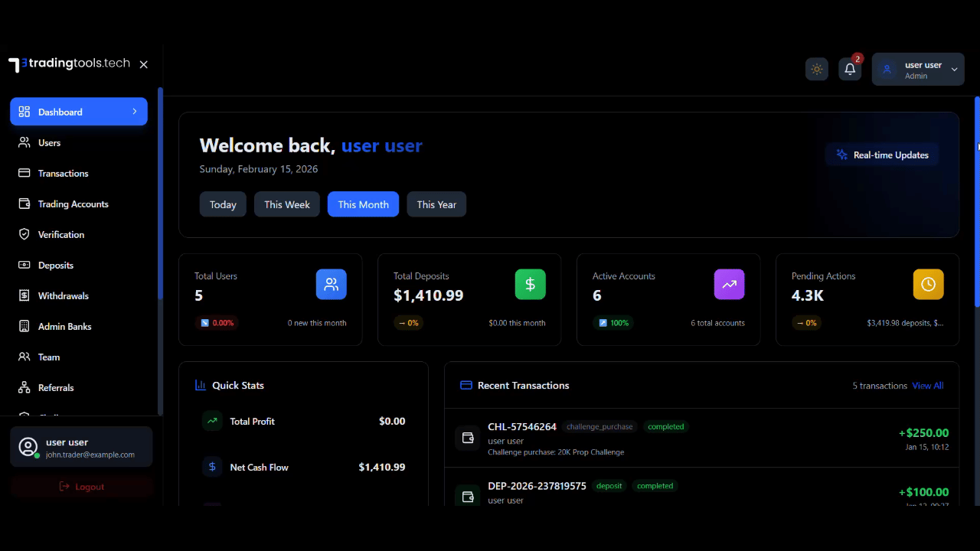Image resolution: width=980 pixels, height=551 pixels.
Task: Click the sidebar vertical scrollbar
Action: point(160,191)
